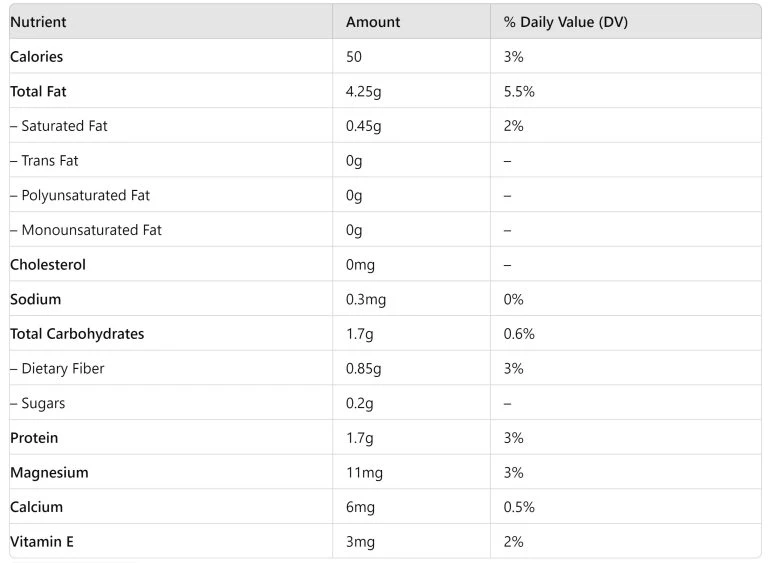Select the Cholesterol row label

[48, 265]
